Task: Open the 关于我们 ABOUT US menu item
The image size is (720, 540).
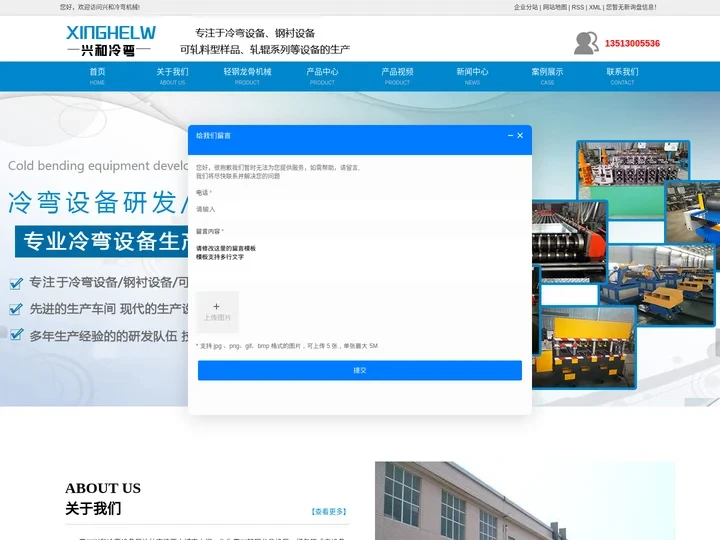Action: tap(172, 76)
